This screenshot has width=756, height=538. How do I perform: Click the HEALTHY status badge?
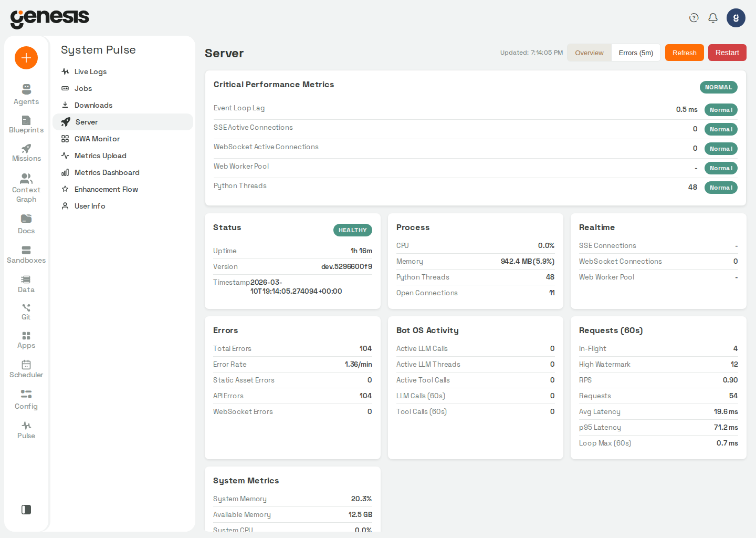353,230
